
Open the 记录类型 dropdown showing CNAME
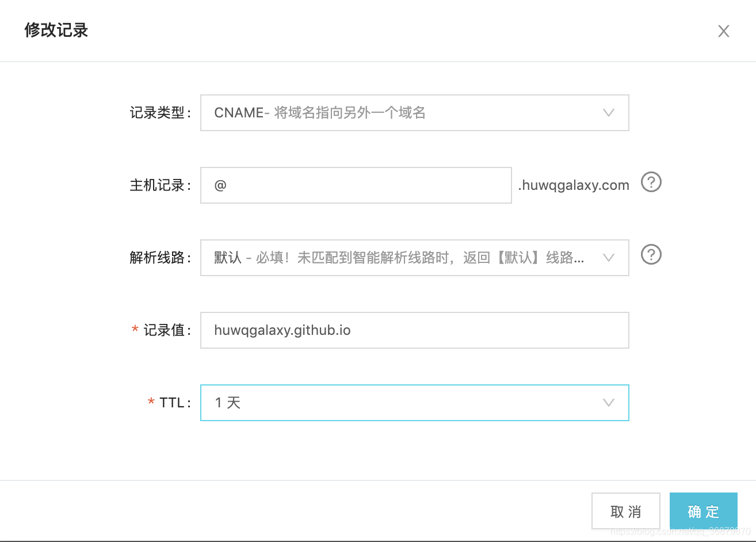[414, 113]
